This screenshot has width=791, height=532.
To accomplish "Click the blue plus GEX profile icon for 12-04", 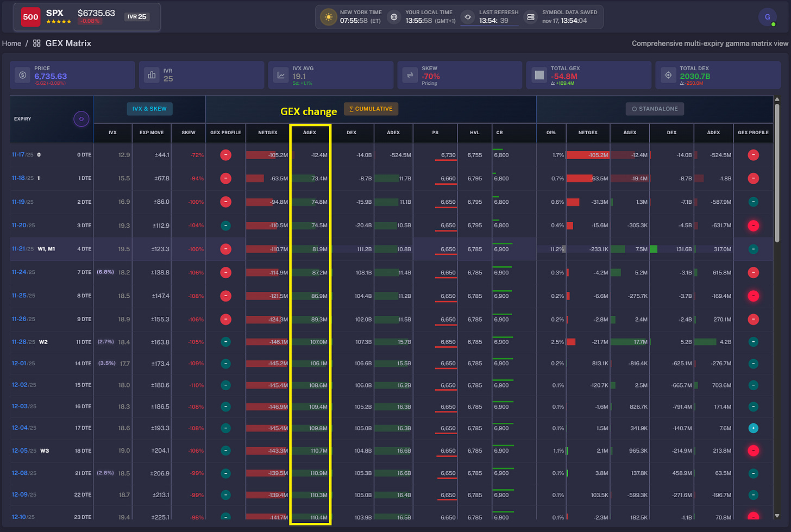I will pyautogui.click(x=753, y=428).
